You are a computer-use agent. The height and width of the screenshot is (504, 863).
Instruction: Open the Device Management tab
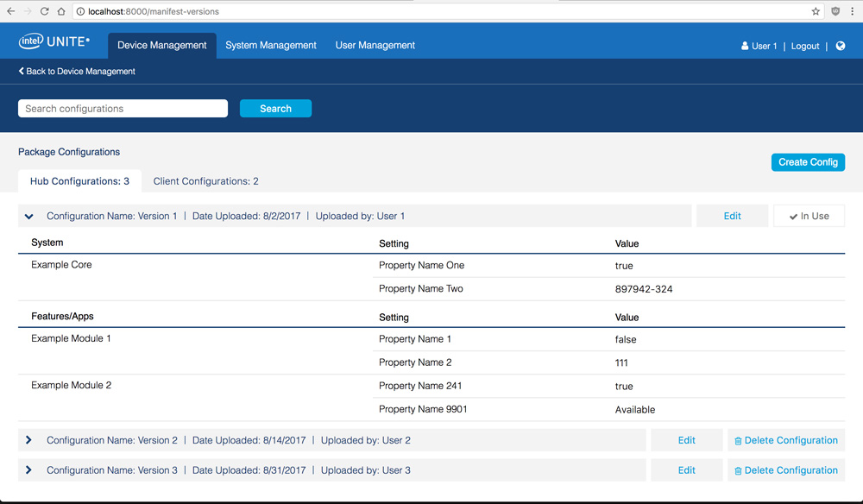(x=162, y=45)
